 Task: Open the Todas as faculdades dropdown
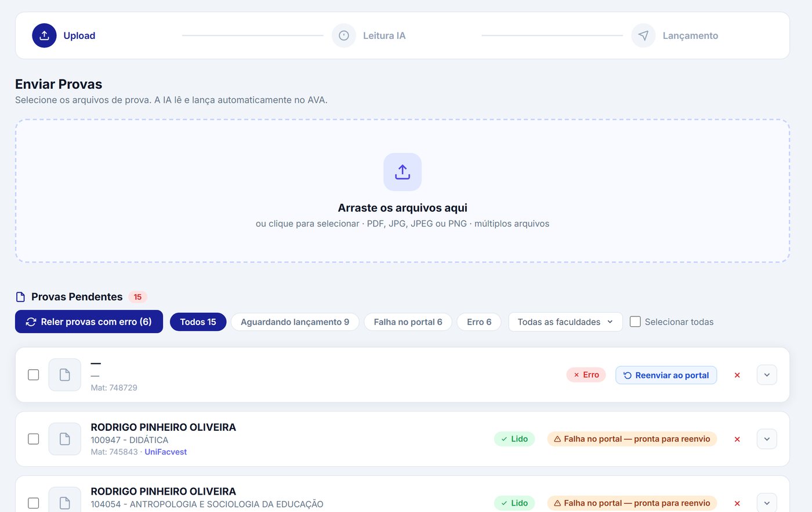[x=565, y=322]
